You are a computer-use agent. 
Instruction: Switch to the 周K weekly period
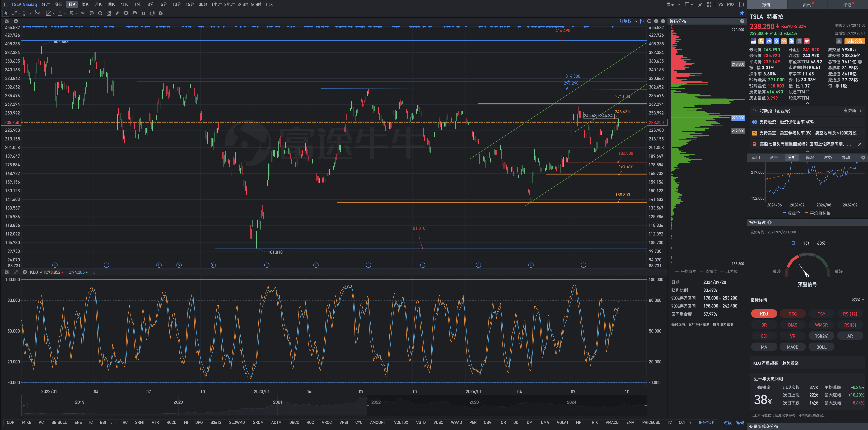(x=85, y=4)
